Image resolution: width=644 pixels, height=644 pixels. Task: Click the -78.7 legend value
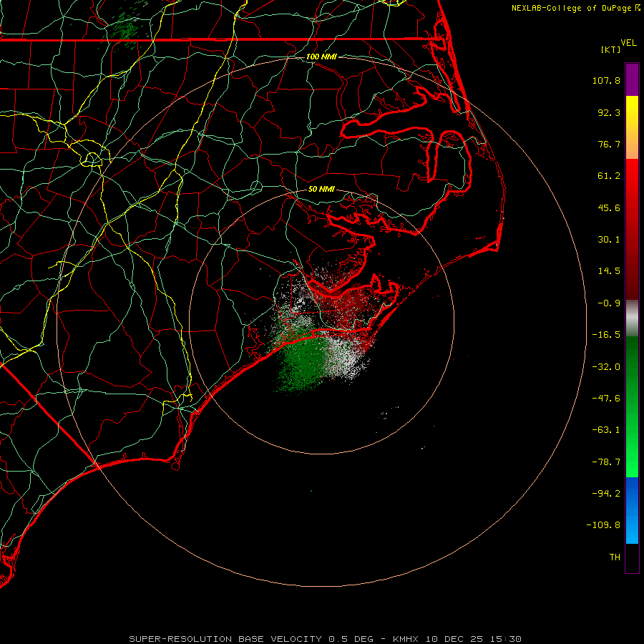(606, 462)
